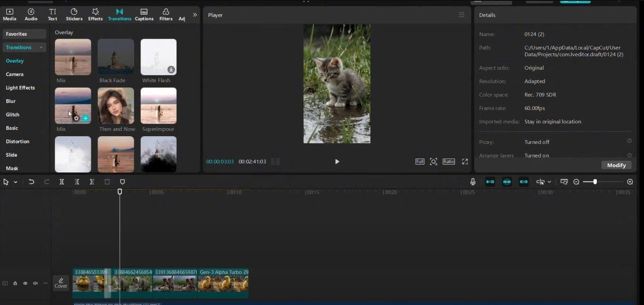Open the Captions tab
This screenshot has width=644, height=305.
[x=144, y=15]
